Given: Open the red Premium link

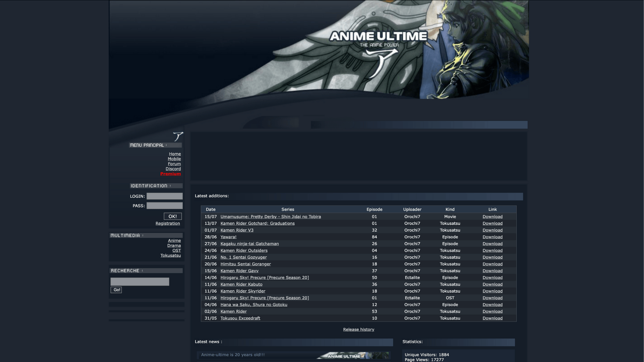Looking at the screenshot, I should [170, 174].
